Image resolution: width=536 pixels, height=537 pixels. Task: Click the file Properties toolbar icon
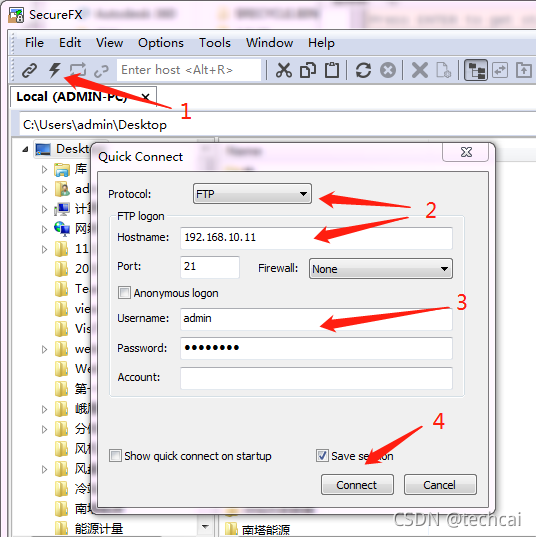click(444, 70)
